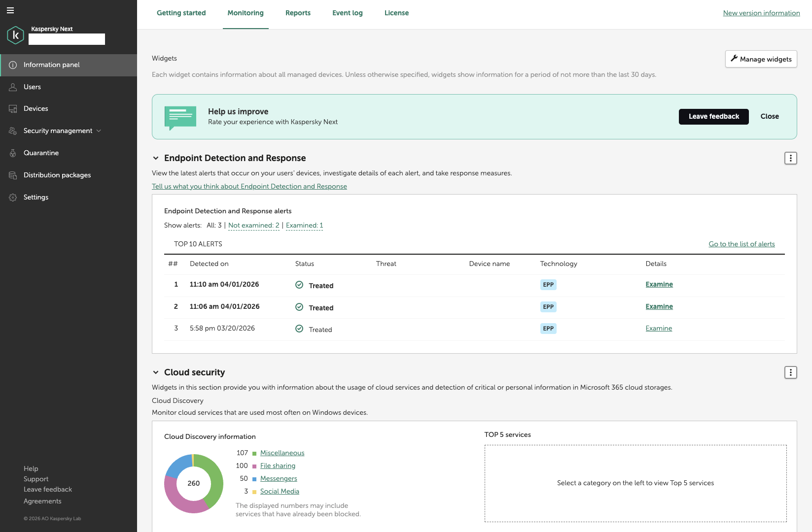
Task: Click the Help link in sidebar footer
Action: (x=31, y=469)
